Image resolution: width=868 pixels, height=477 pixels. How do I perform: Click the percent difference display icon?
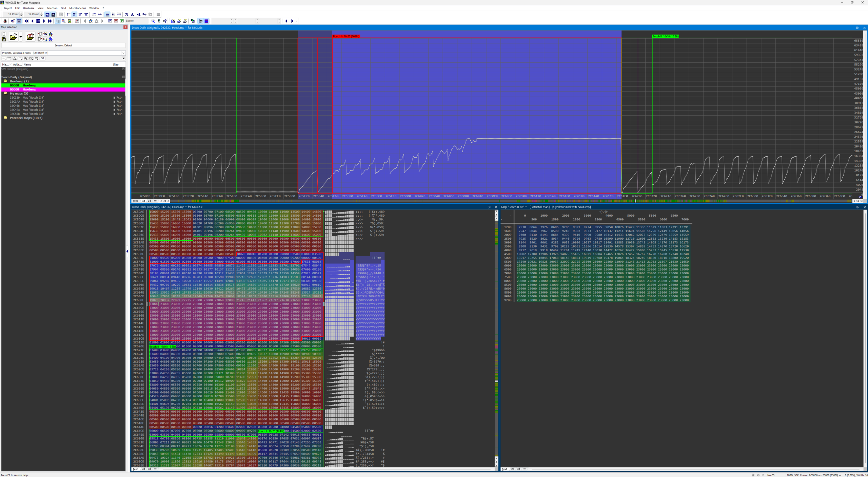126,15
